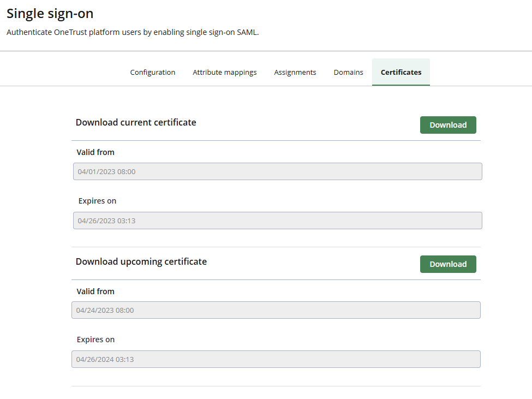Click the field showing 04/26/2023 03:13
Viewport: 532px width, 399px height.
[x=278, y=220]
